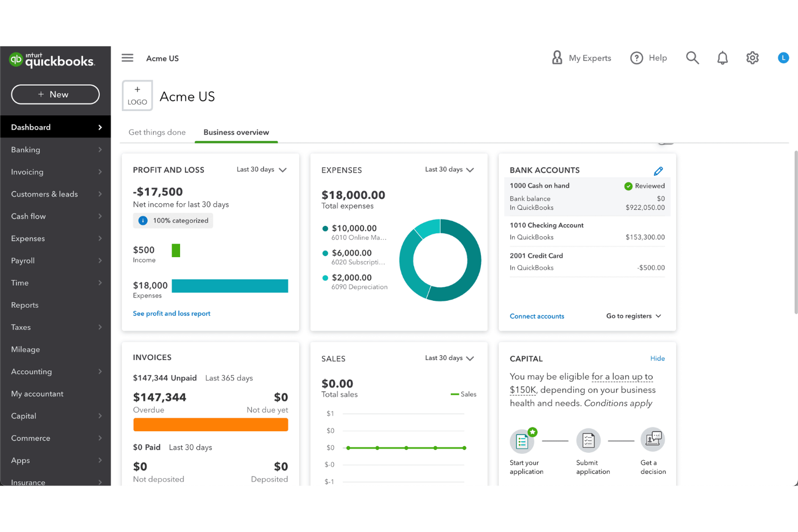Click the 100% categorized badge
The width and height of the screenshot is (798, 532).
point(173,220)
